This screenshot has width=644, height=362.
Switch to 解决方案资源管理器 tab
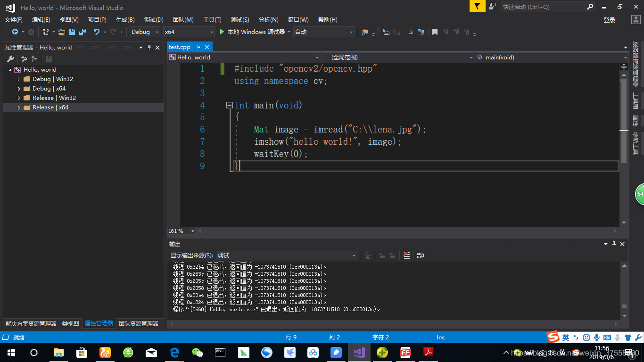coord(31,324)
